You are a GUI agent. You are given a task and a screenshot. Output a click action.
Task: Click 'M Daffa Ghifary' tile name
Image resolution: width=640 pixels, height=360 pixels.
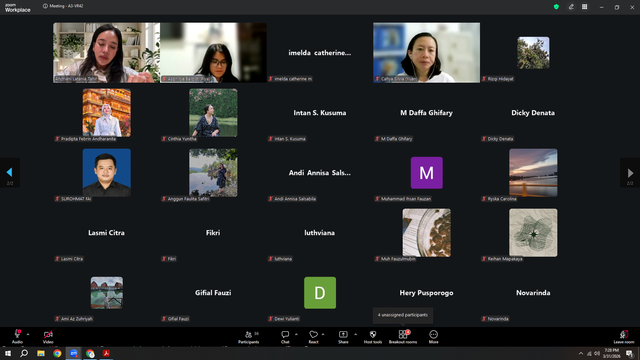point(427,113)
